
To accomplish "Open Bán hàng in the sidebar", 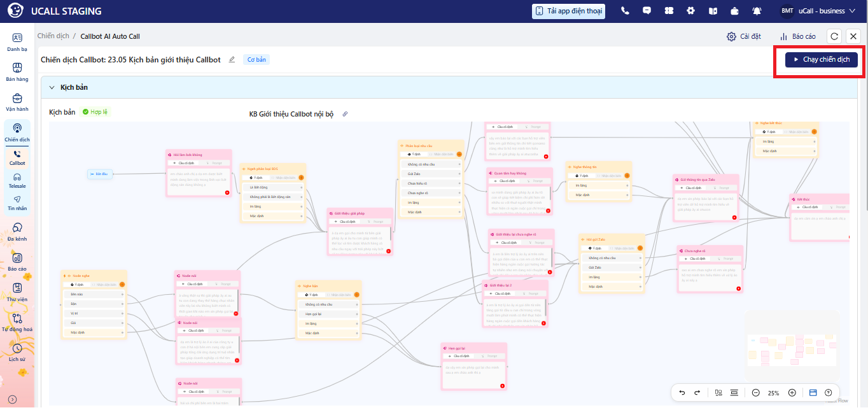I will [17, 73].
